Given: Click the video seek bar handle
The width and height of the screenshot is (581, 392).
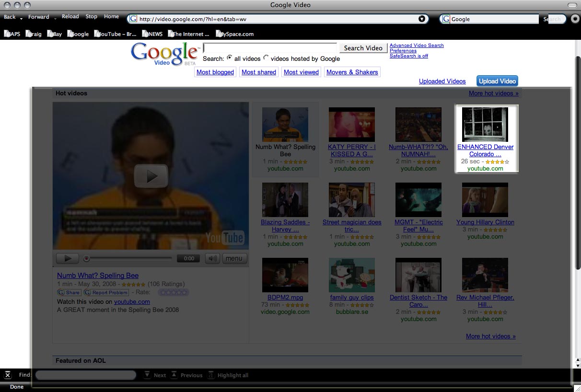Looking at the screenshot, I should point(86,258).
